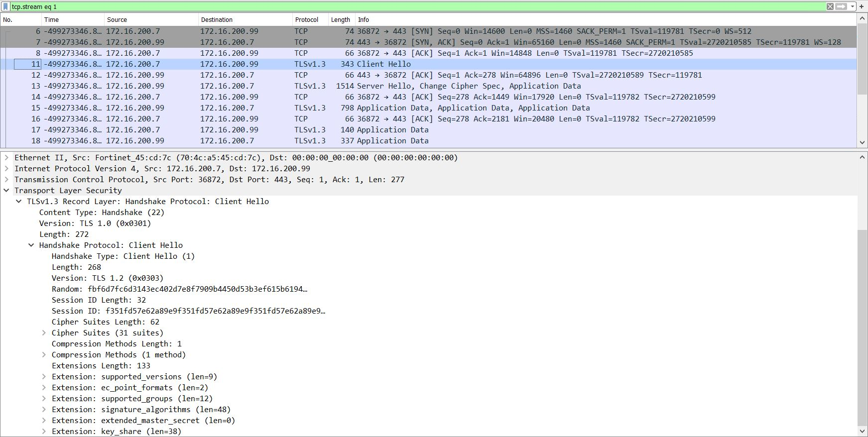Expand the extended_master_secret extension
Screen dimensions: 868x437
coord(44,421)
